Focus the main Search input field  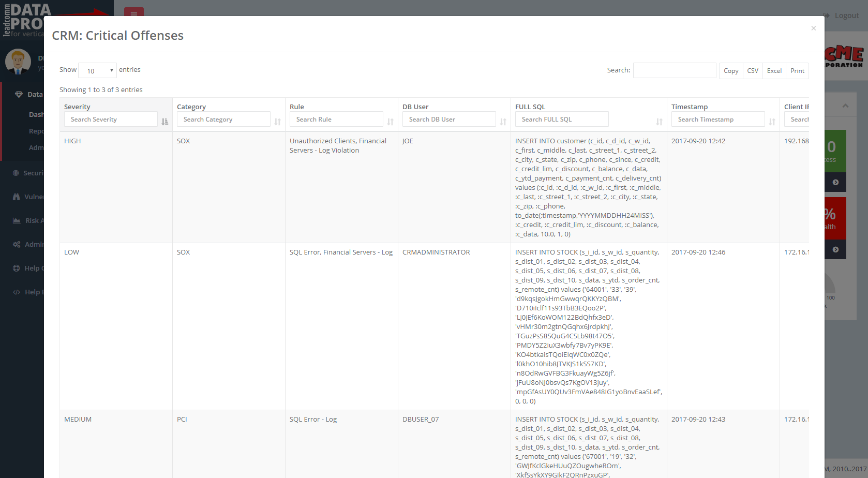click(x=675, y=70)
